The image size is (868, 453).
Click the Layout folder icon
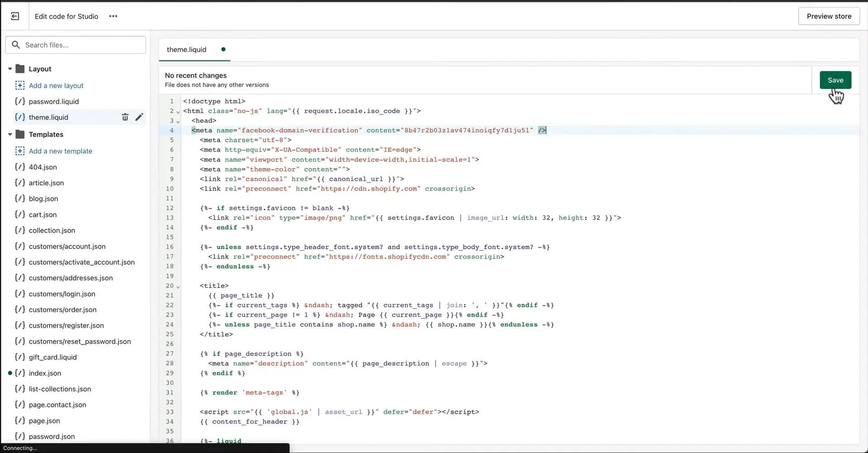20,69
